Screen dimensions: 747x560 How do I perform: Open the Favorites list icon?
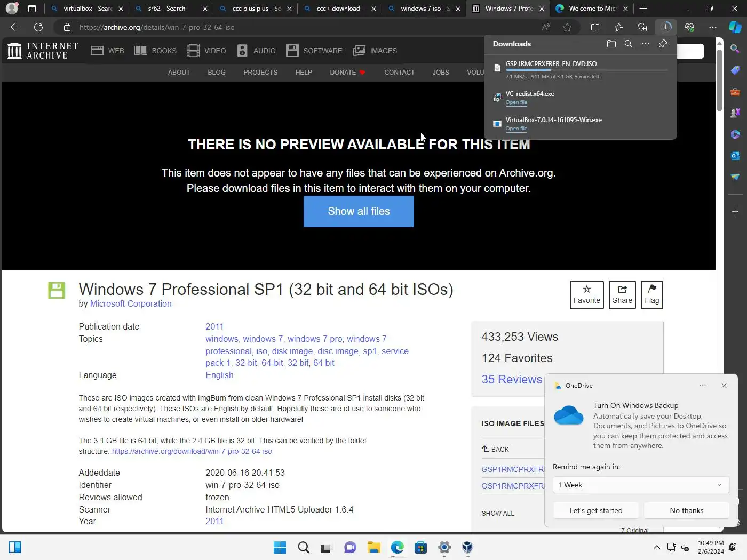619,27
